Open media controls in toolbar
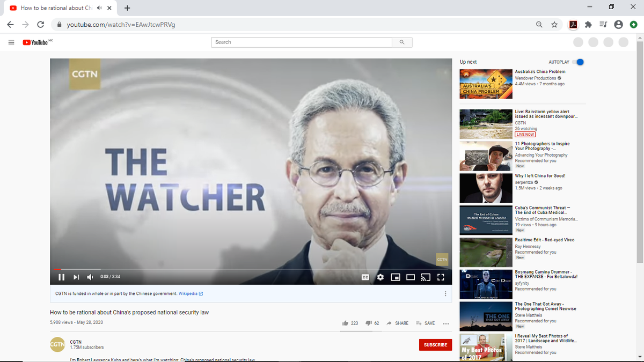644x362 pixels. coord(603,25)
